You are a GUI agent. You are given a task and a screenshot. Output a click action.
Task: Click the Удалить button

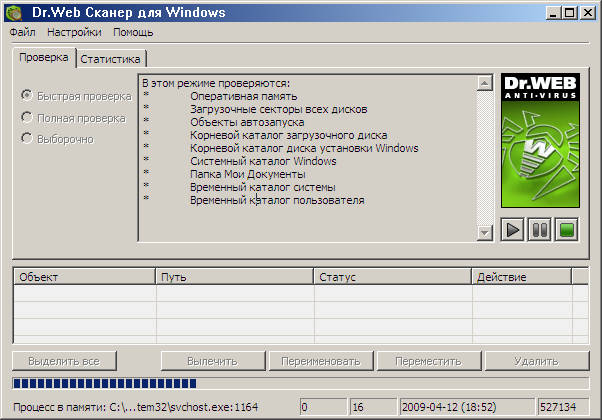[537, 361]
